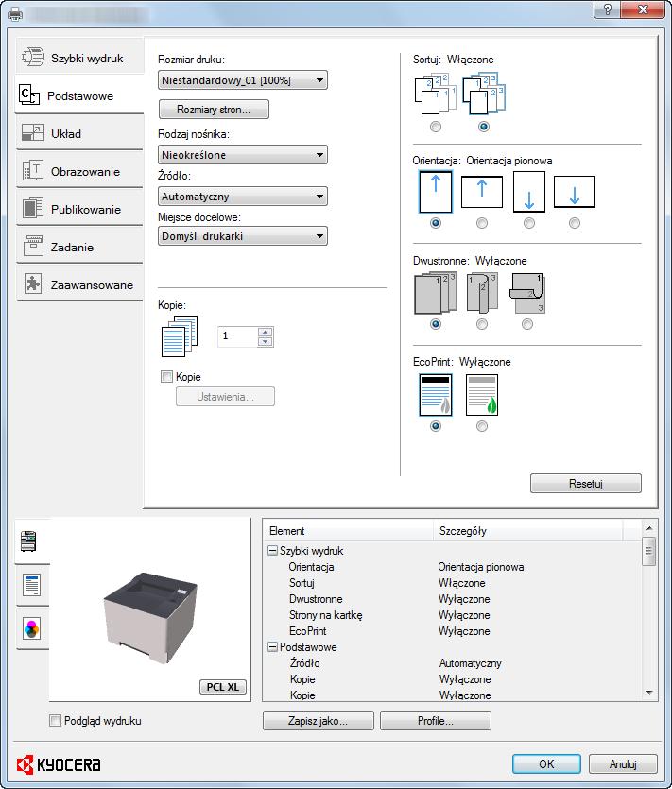Select the EcoPrint on radio button
Screen dimensions: 672x789
click(482, 426)
